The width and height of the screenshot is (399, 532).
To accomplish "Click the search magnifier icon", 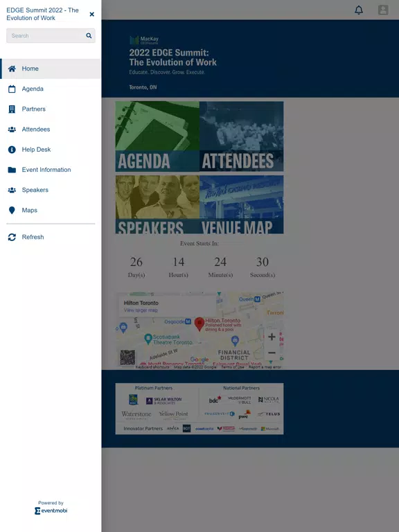I will tap(89, 35).
